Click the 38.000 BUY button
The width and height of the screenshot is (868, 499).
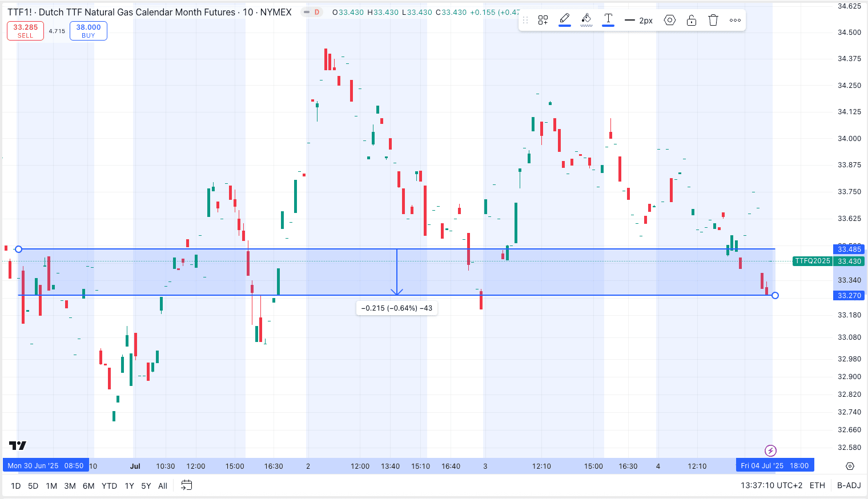[x=89, y=31]
